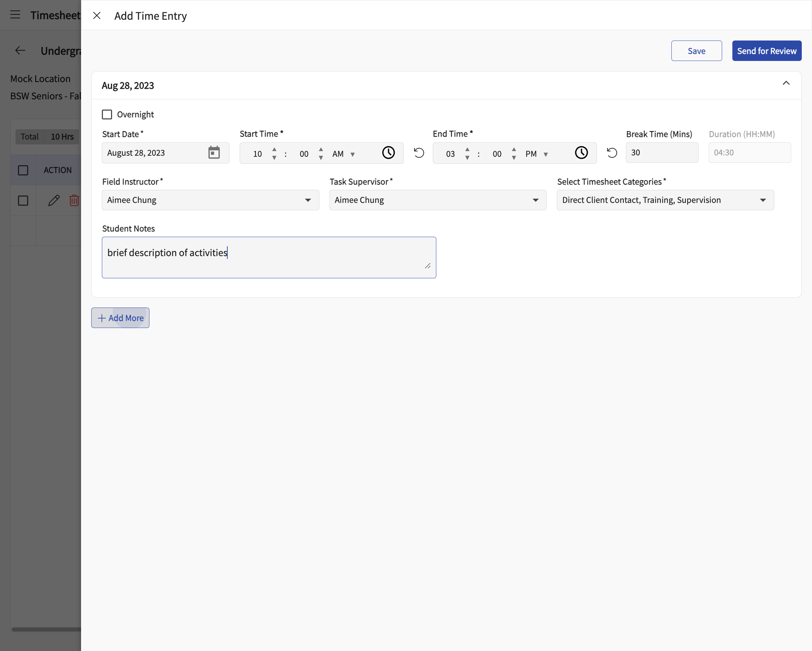The height and width of the screenshot is (651, 812).
Task: Click the disabled Duration field showing 04:30
Action: 750,153
